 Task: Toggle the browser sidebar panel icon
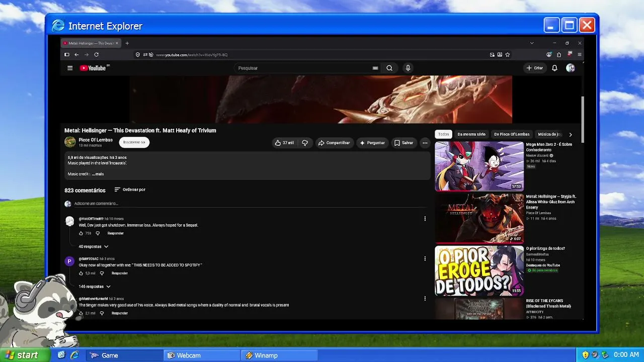(x=66, y=55)
